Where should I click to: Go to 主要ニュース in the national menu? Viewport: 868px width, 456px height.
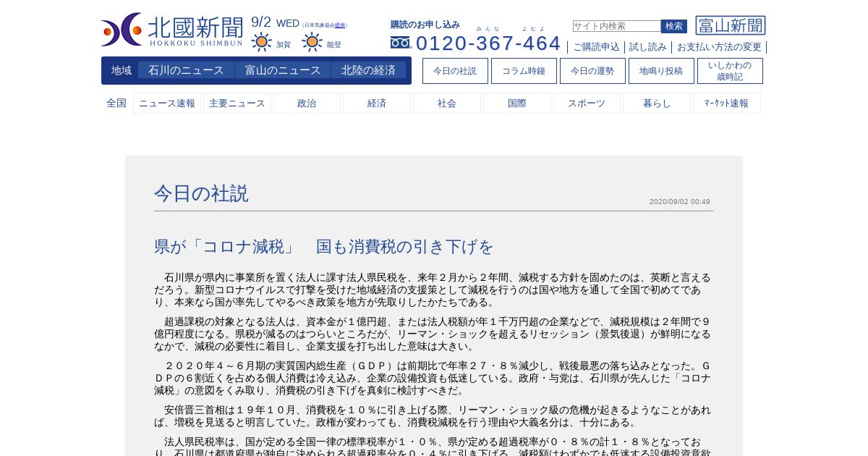[x=237, y=104]
